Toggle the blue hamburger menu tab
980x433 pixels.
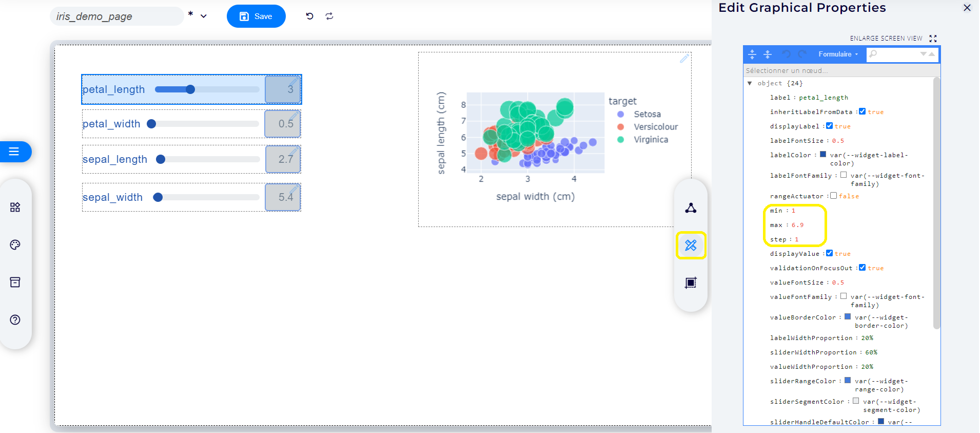tap(14, 152)
